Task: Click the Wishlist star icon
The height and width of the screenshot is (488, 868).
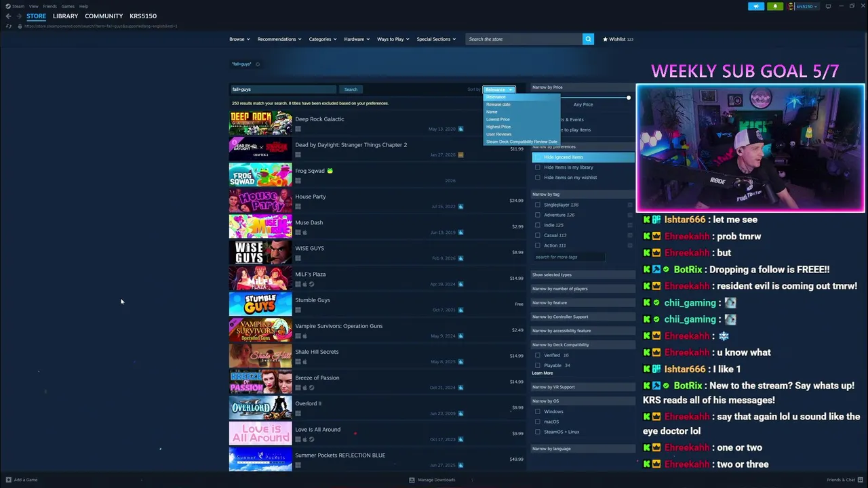Action: click(x=606, y=39)
